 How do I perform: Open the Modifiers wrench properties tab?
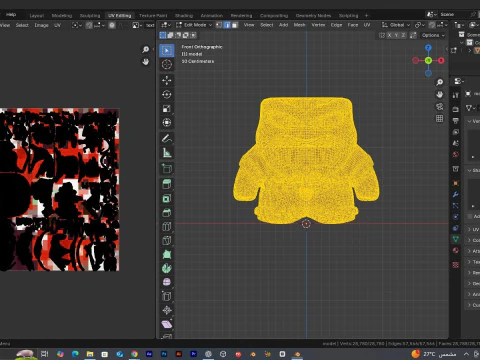pos(456,195)
